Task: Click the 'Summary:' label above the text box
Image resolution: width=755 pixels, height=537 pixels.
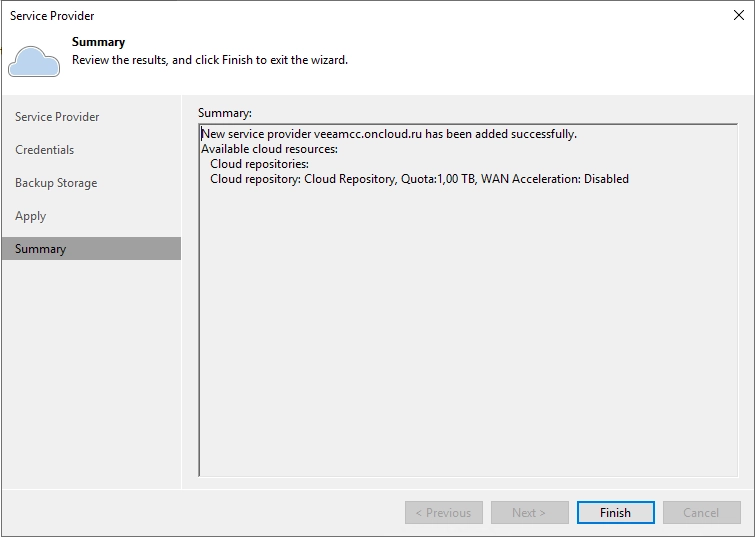Action: click(x=224, y=113)
